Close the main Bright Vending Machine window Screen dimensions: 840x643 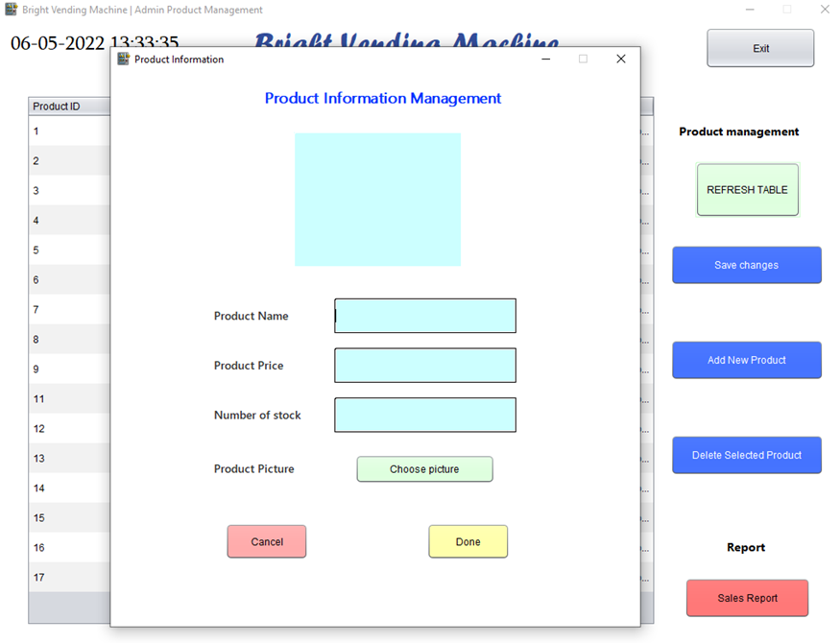825,9
